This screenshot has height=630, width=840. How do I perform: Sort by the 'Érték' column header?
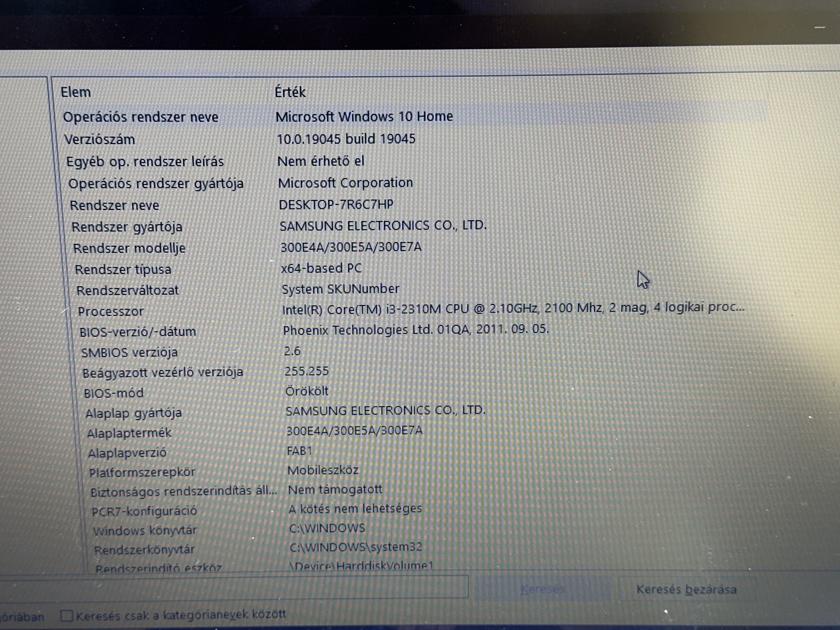click(x=290, y=92)
